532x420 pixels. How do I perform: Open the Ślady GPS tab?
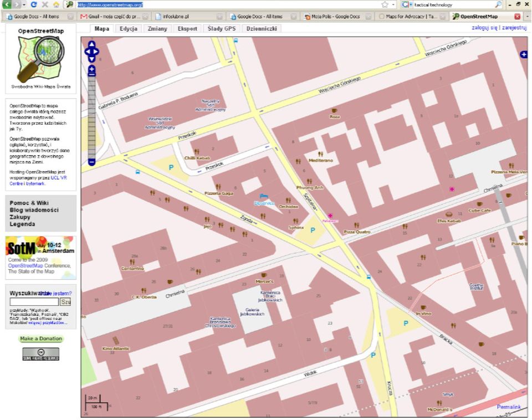point(222,28)
